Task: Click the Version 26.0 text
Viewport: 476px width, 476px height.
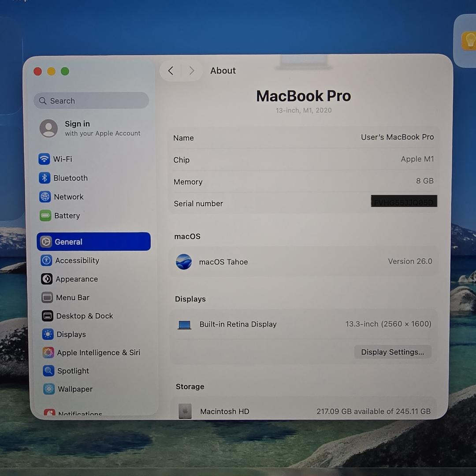Action: coord(410,261)
